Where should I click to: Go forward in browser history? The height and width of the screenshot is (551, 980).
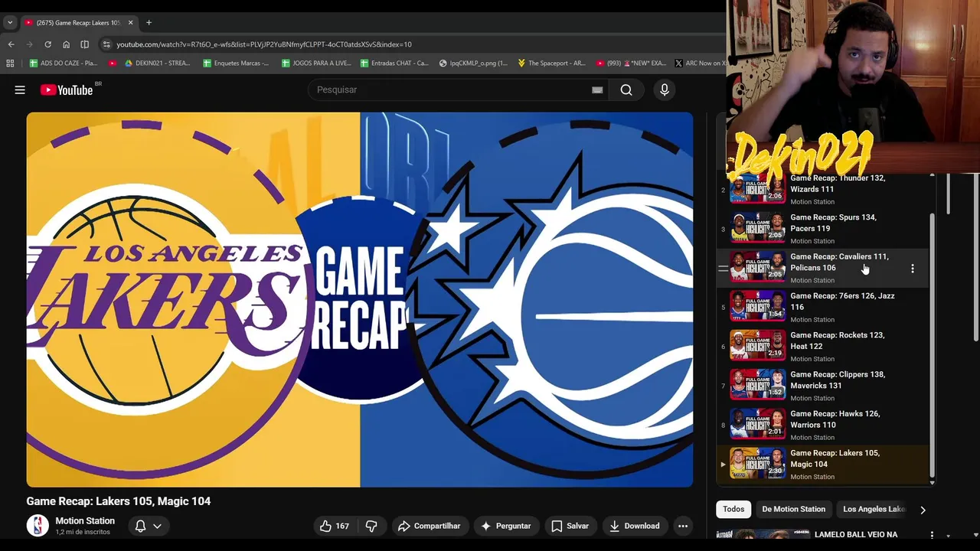coord(30,44)
